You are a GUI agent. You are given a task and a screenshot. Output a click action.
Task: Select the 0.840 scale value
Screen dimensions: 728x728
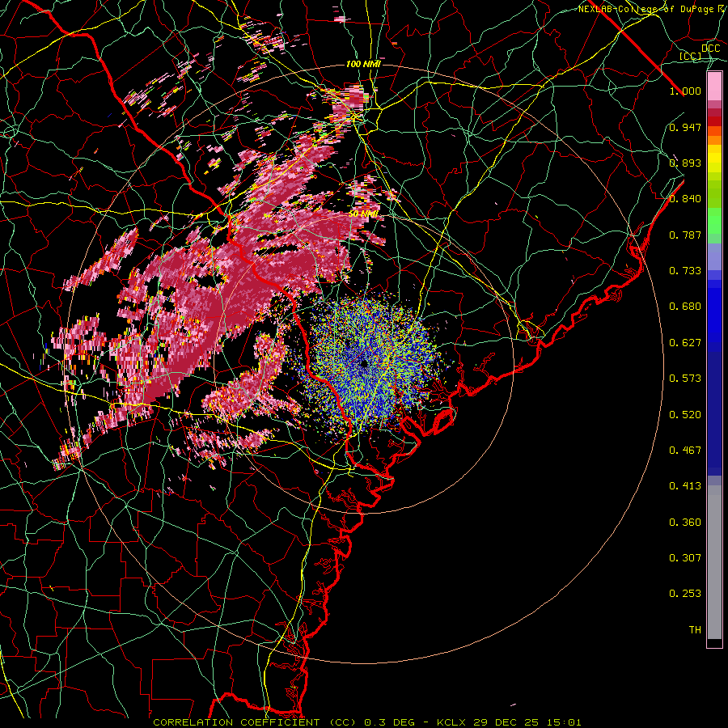coord(685,199)
